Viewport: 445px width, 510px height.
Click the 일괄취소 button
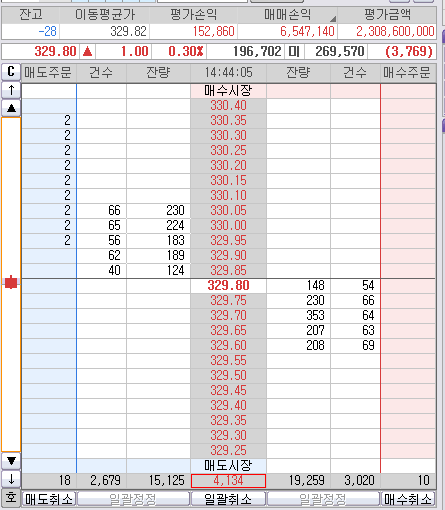228,499
